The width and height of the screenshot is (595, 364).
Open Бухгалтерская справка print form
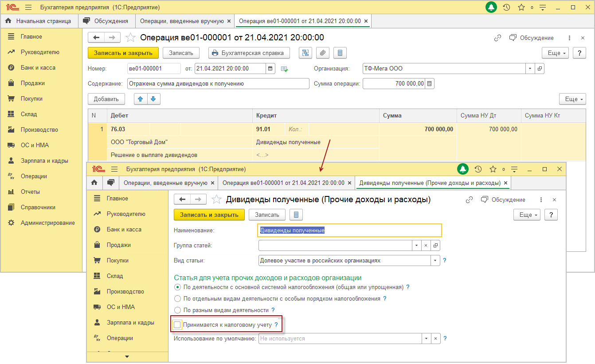249,53
